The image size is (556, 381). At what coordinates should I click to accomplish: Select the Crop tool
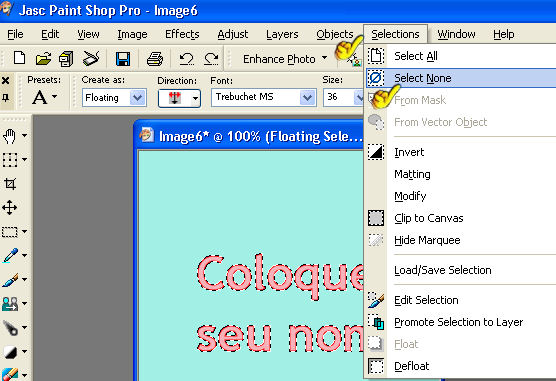point(10,184)
